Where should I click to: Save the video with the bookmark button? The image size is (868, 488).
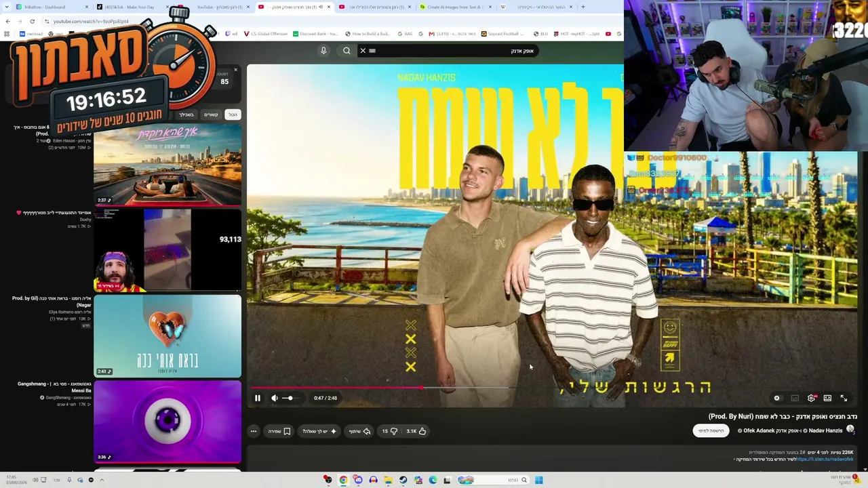[x=279, y=431]
